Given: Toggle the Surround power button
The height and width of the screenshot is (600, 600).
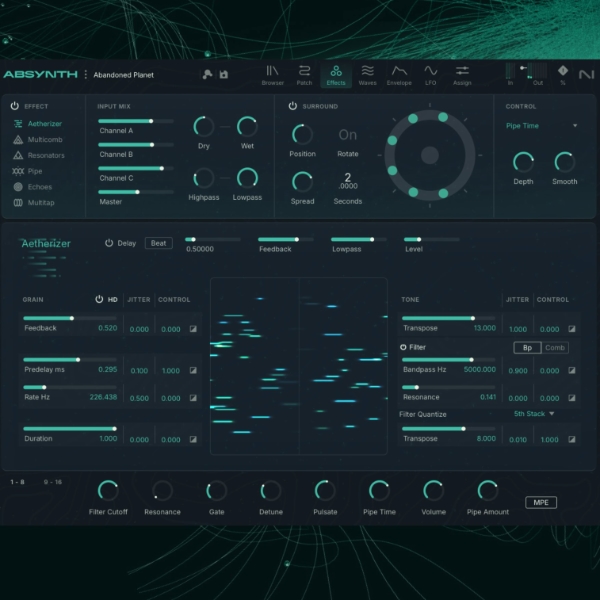Looking at the screenshot, I should point(293,106).
